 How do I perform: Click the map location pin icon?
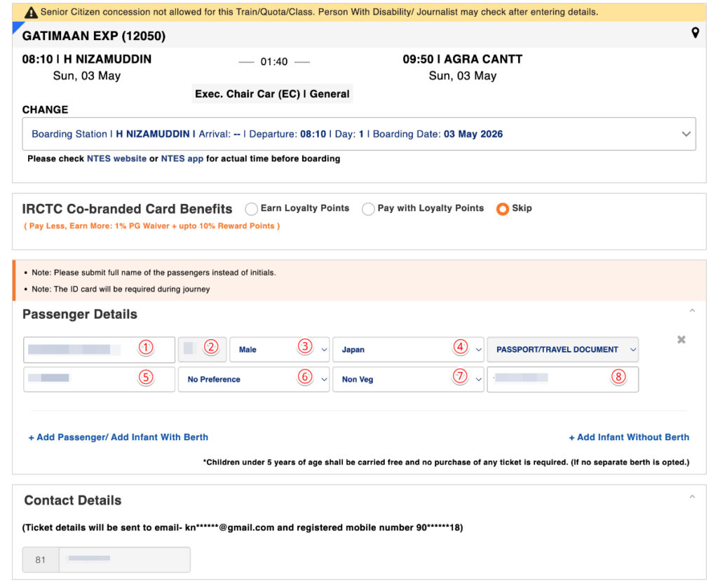click(695, 33)
